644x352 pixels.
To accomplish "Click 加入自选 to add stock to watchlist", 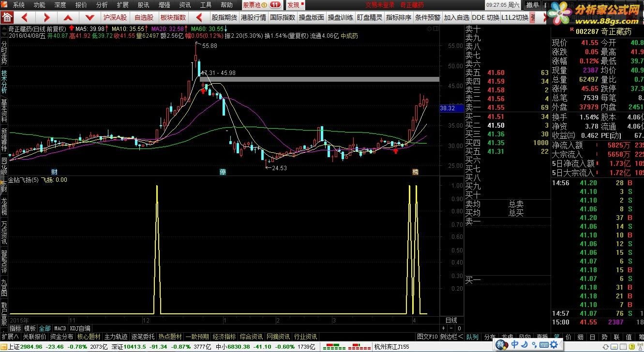I will coord(457,17).
